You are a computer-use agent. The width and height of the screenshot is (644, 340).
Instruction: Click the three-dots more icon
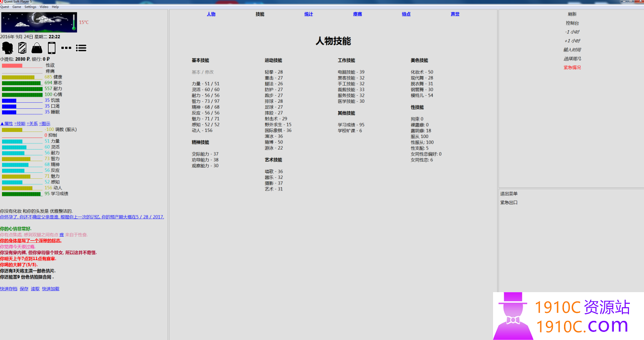(66, 48)
